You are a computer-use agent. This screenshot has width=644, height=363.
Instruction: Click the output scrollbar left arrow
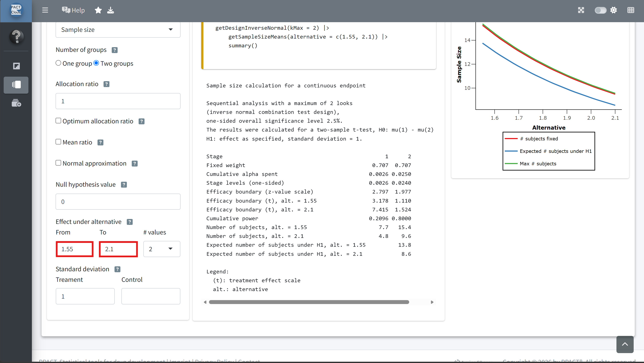pos(205,302)
